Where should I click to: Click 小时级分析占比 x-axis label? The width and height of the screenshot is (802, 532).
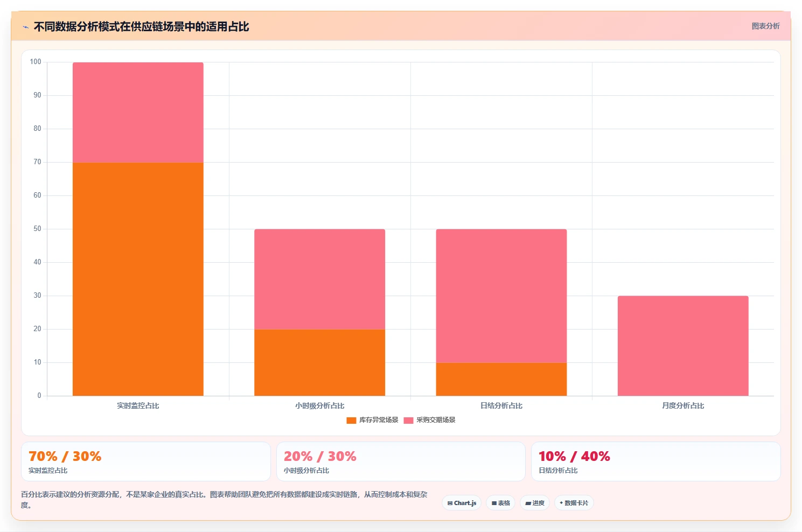(319, 405)
